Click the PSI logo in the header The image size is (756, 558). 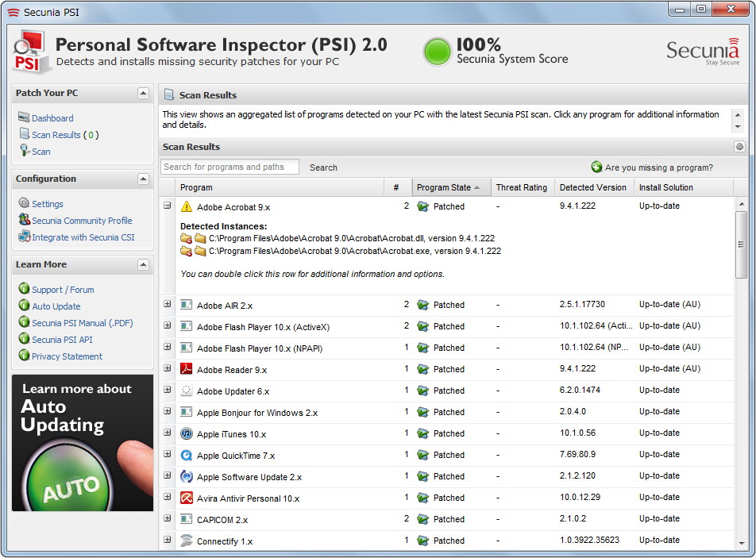tap(31, 50)
